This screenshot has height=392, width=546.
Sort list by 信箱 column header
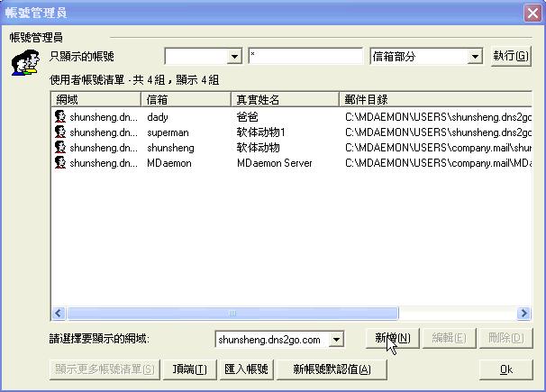(x=186, y=99)
